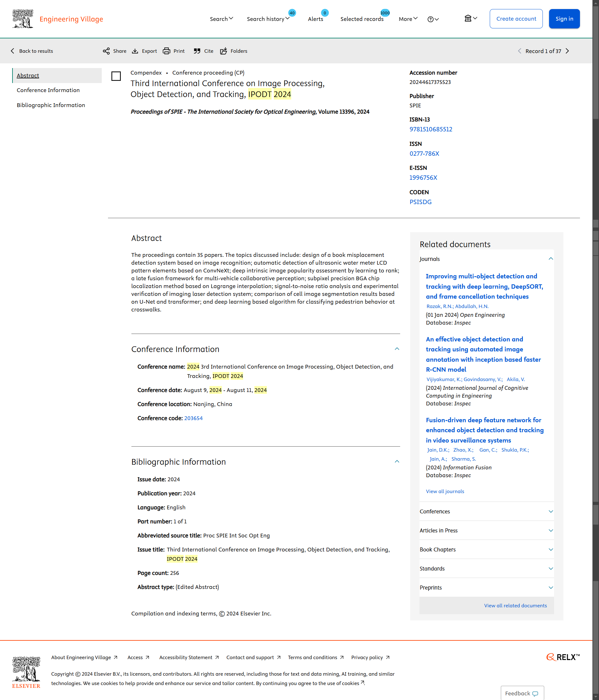Viewport: 599px width, 700px height.
Task: Open Accessibility Statement footer link
Action: [189, 658]
